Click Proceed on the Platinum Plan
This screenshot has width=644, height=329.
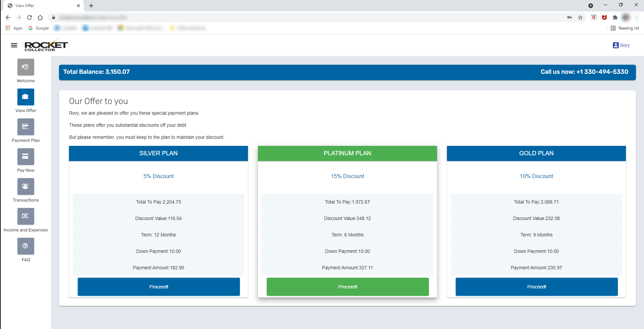click(x=347, y=286)
